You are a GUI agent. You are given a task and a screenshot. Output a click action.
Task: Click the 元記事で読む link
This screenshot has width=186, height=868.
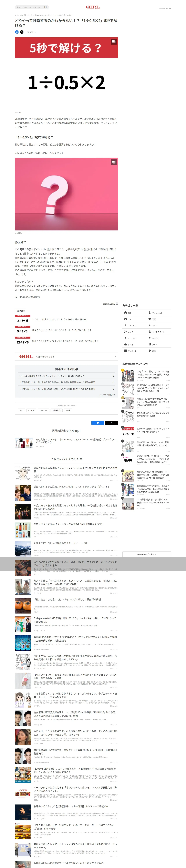point(109,304)
